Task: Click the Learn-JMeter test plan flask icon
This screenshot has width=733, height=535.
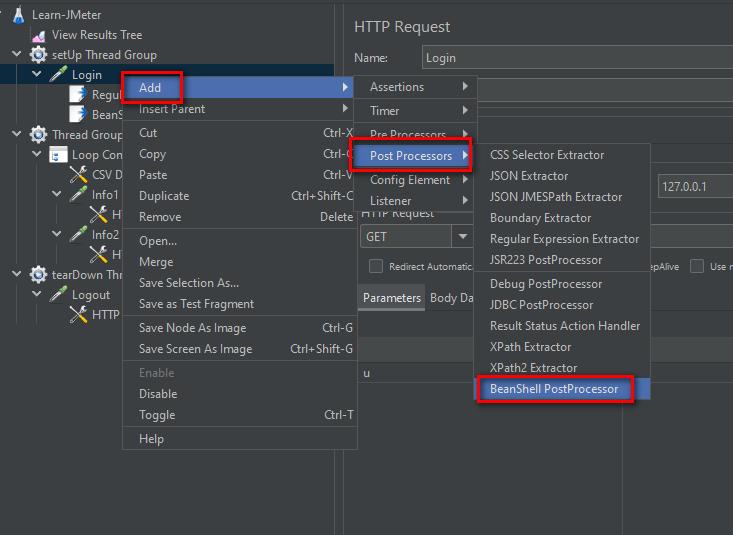Action: [18, 14]
